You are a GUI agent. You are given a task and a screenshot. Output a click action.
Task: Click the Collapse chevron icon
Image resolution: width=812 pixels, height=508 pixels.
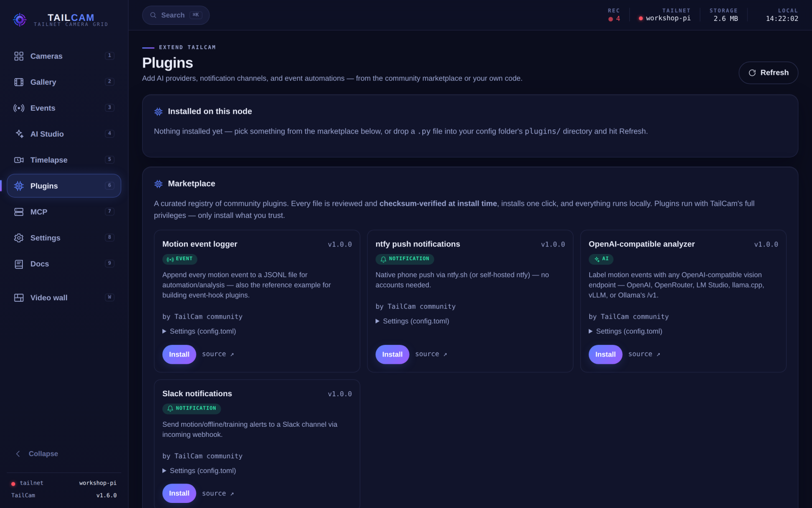coord(18,454)
